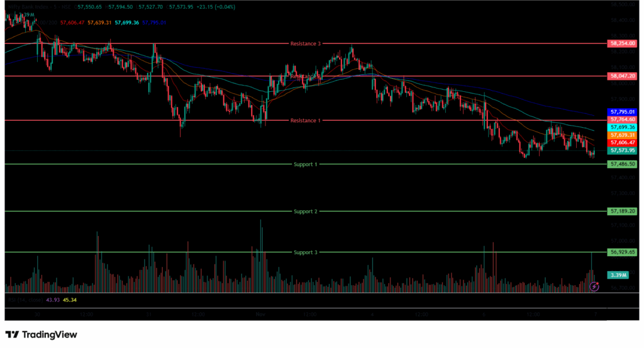Click the 57,189.20 support price tag
644x348 pixels.
(622, 211)
